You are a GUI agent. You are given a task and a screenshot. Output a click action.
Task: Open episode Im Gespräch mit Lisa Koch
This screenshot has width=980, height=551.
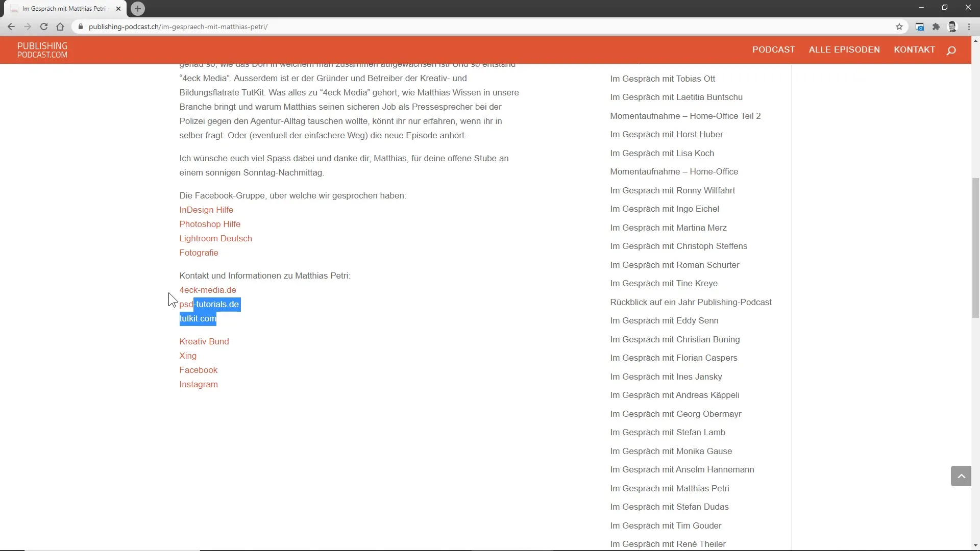[662, 153]
